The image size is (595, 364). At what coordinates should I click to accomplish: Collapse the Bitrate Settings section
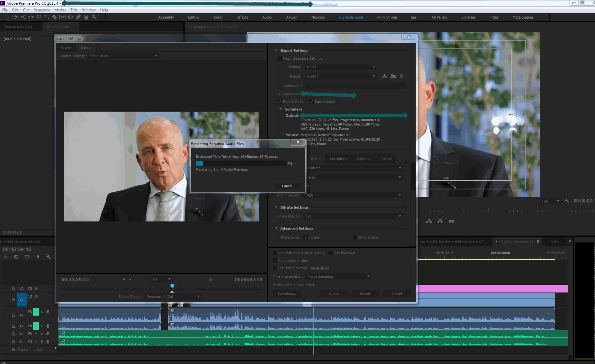click(276, 207)
